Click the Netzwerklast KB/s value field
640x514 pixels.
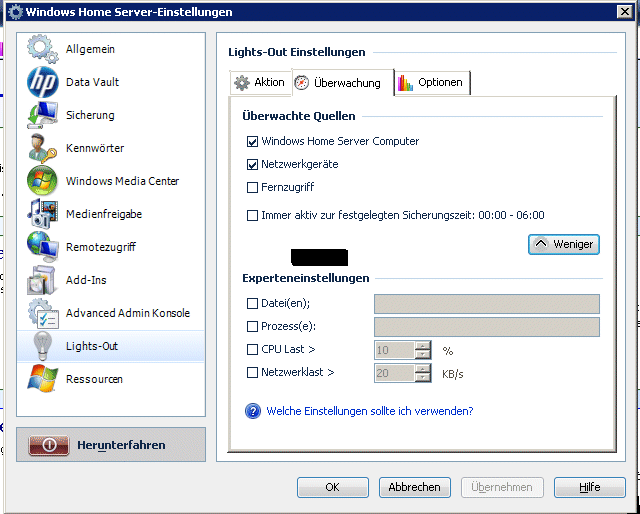[395, 373]
